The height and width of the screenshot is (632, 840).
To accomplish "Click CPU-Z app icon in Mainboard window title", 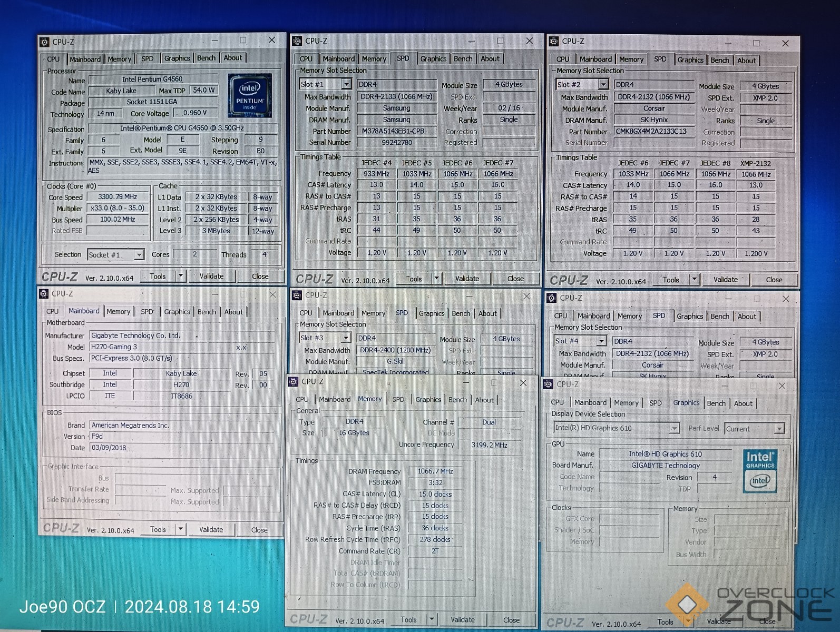I will (x=44, y=293).
